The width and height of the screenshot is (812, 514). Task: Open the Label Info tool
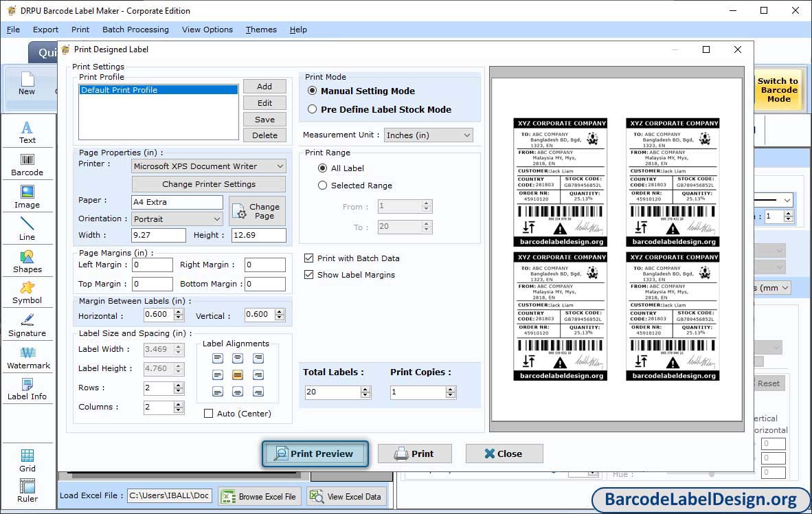click(27, 389)
